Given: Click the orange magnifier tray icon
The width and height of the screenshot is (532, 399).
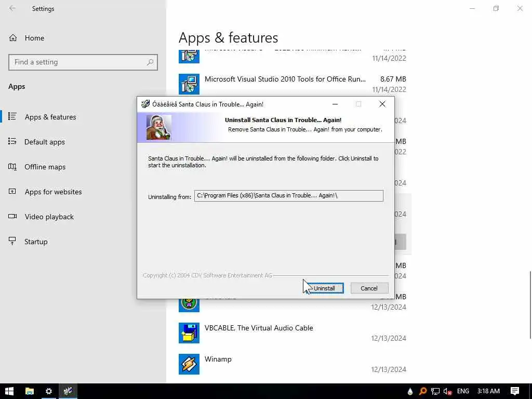Looking at the screenshot, I should pyautogui.click(x=423, y=392).
